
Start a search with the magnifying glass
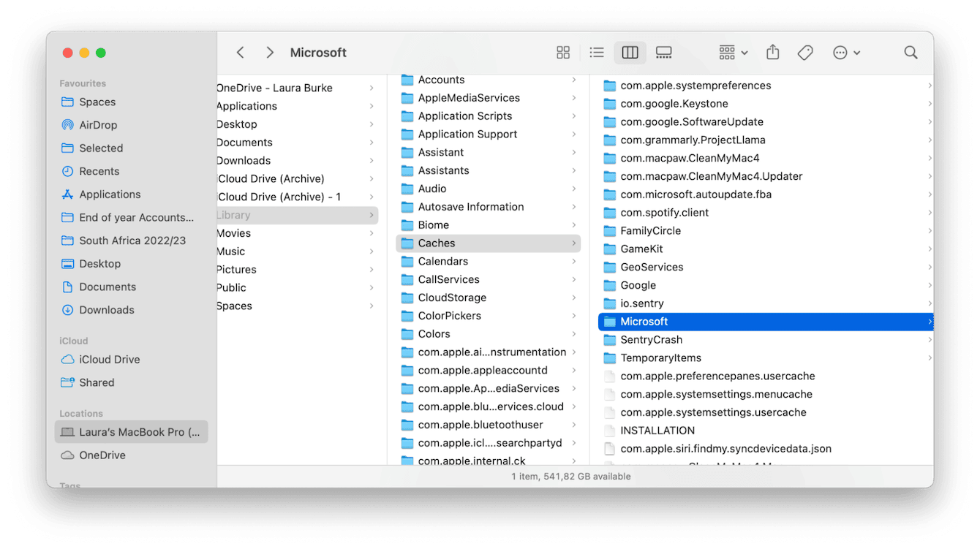pos(911,52)
